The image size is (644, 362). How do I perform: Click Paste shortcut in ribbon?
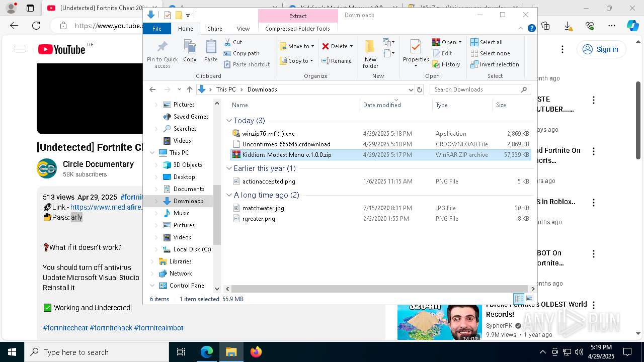(247, 64)
